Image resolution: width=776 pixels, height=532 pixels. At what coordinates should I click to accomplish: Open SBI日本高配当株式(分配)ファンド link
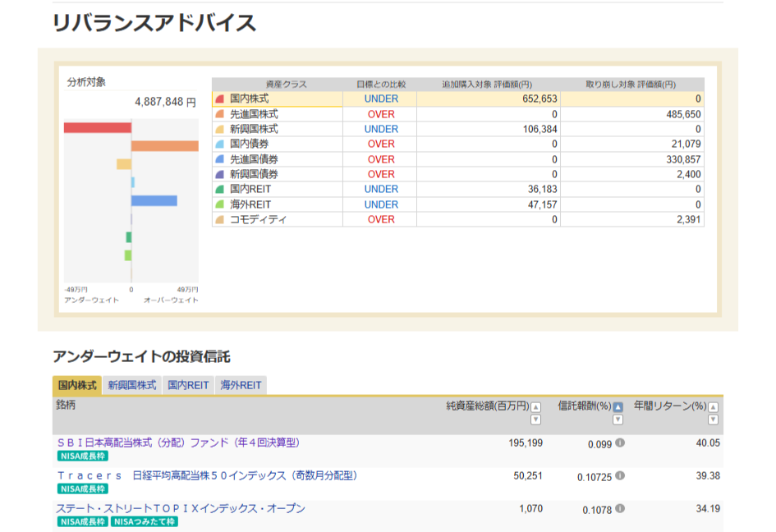click(178, 443)
